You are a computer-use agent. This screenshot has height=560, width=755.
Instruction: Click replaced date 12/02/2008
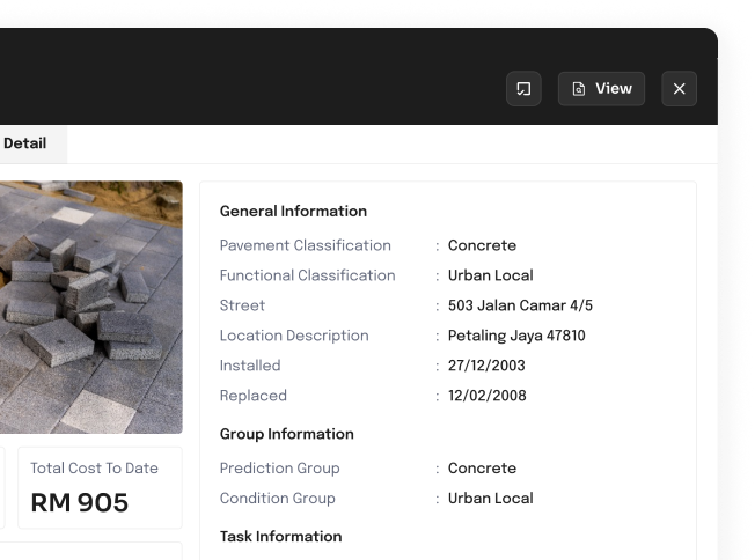tap(487, 396)
